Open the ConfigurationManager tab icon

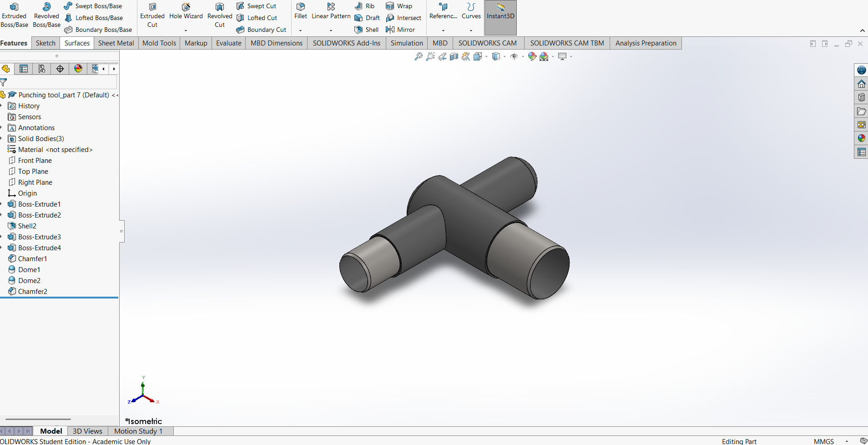pos(42,69)
